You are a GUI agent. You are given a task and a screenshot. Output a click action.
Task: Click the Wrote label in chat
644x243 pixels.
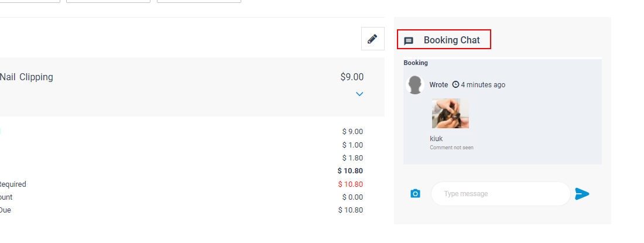pos(439,84)
